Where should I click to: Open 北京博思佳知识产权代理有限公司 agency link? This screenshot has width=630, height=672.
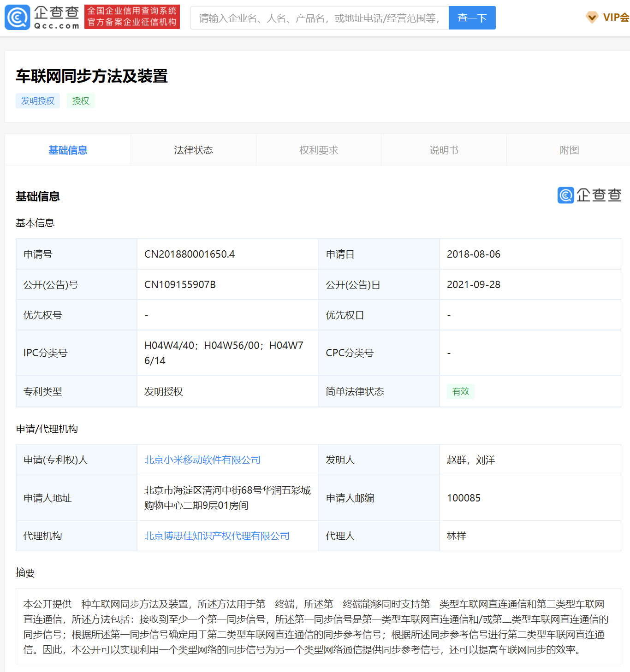click(x=217, y=536)
